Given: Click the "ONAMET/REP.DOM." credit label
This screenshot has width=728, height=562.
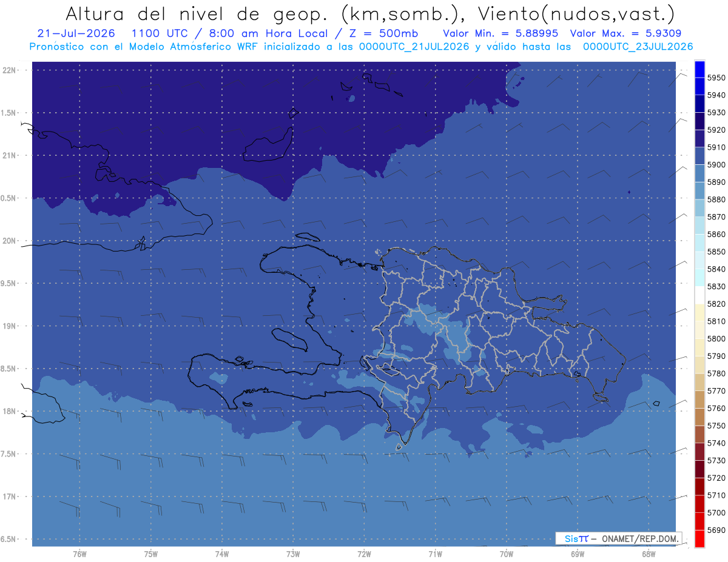Looking at the screenshot, I should [x=641, y=538].
